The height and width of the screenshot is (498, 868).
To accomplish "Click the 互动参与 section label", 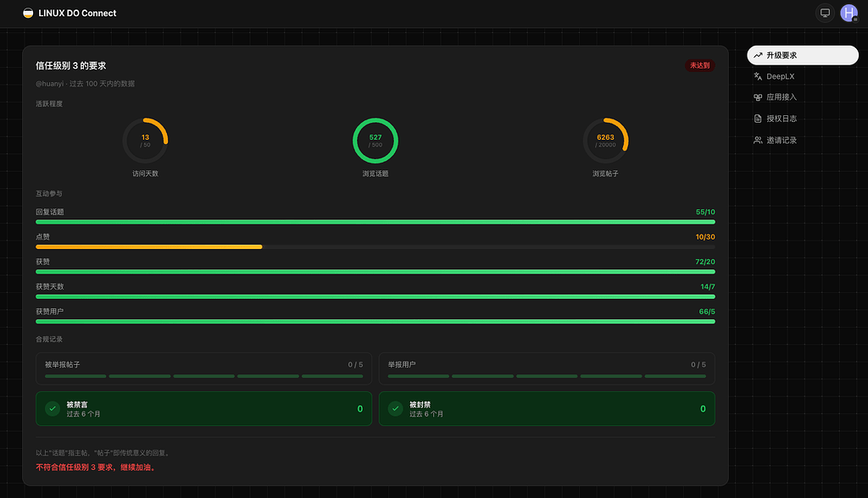I will tap(49, 194).
